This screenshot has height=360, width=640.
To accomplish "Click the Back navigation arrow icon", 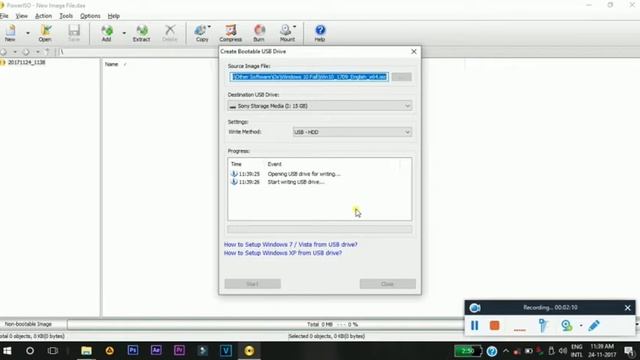I will coord(4,52).
